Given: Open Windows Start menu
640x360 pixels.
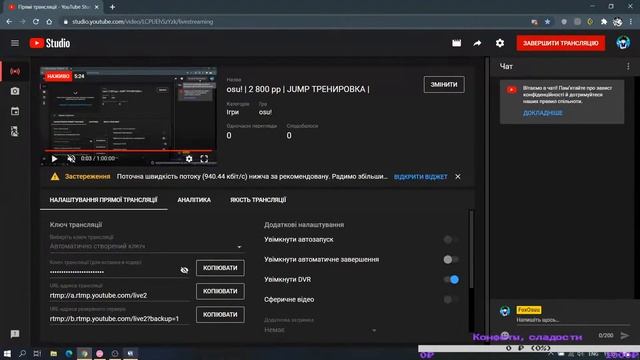Looking at the screenshot, I should (x=7, y=353).
